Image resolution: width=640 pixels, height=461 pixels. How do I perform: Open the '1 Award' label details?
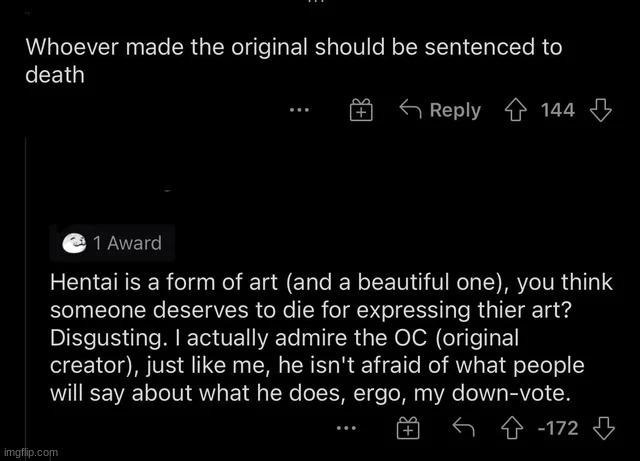[126, 243]
